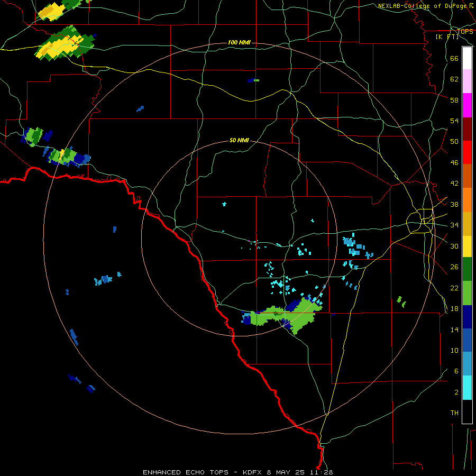The height and width of the screenshot is (476, 476).
Task: Click the bright red legend swatch
Action: pos(467,152)
